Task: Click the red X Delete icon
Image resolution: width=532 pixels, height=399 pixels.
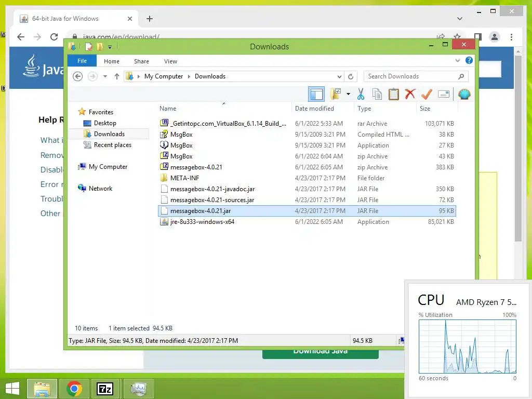Action: (x=410, y=94)
